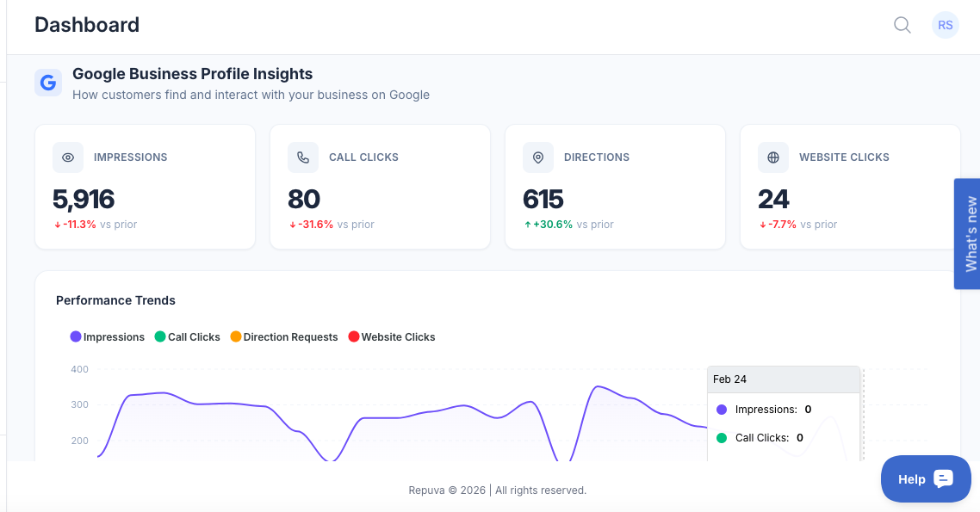The height and width of the screenshot is (512, 980).
Task: Click the Call Clicks phone icon
Action: point(303,157)
